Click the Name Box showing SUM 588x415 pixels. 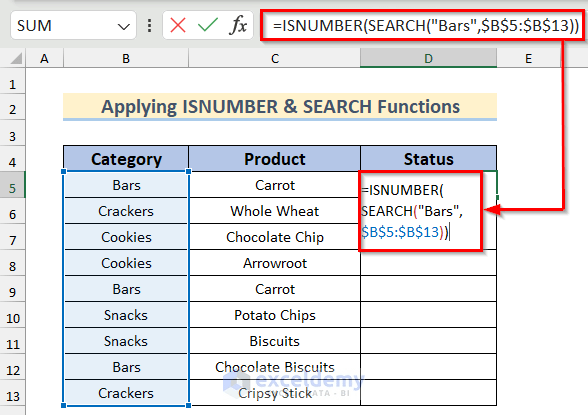point(73,25)
